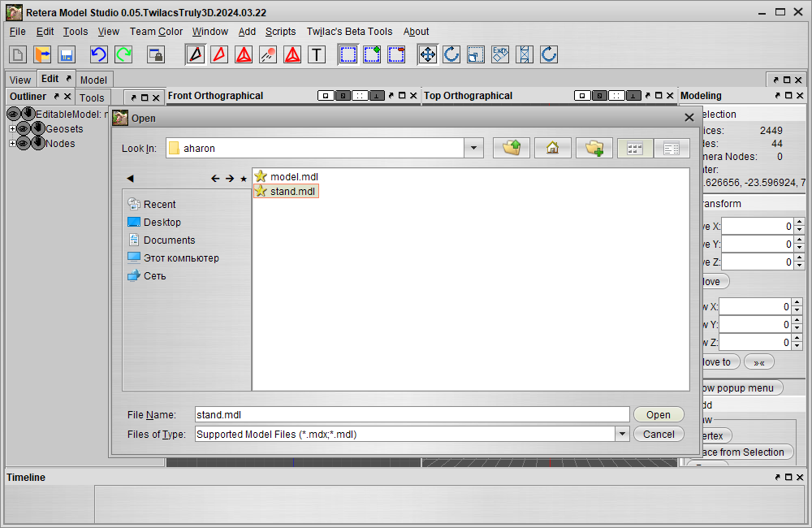The height and width of the screenshot is (528, 812).
Task: Increase the first transform X value stepper
Action: click(x=800, y=223)
